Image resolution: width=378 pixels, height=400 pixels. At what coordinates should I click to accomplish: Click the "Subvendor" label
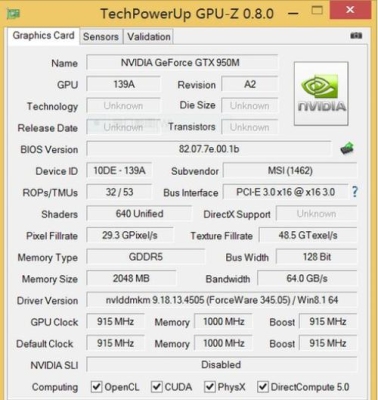point(195,171)
